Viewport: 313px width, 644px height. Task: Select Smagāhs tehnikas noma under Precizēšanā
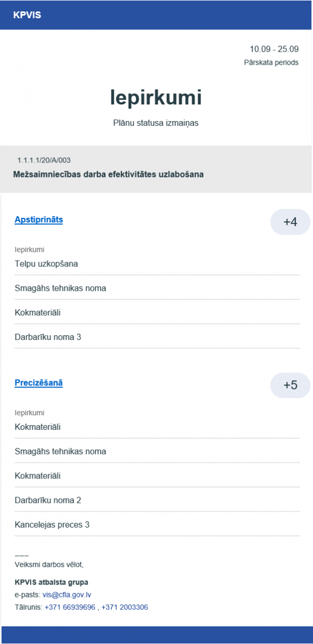point(61,451)
